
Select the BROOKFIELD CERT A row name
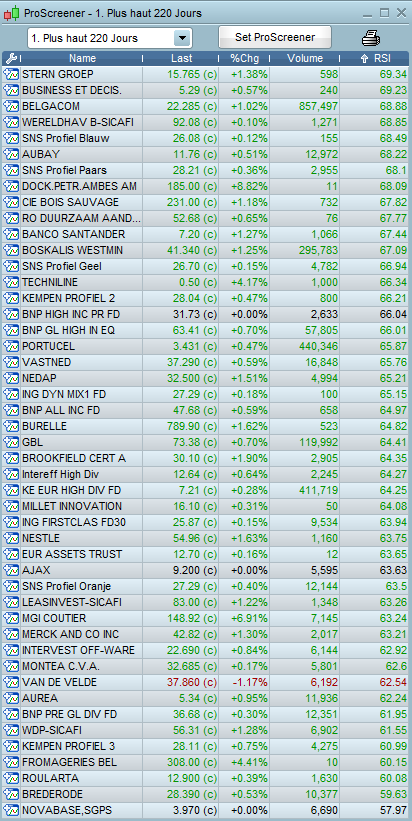(74, 458)
